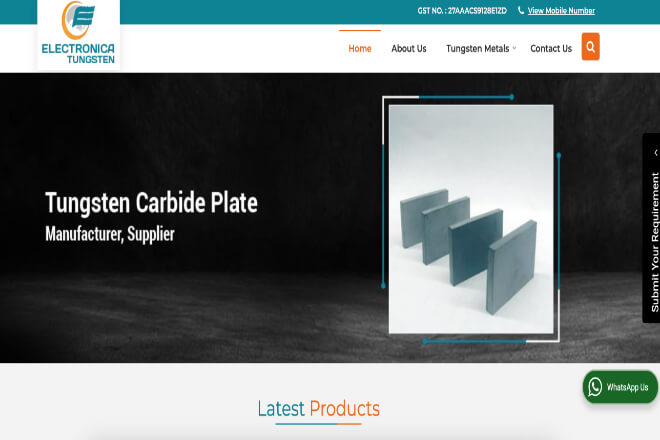The width and height of the screenshot is (660, 440).
Task: Click the ELECTRONICA TUNGSTEN brand name text
Action: coord(78,53)
